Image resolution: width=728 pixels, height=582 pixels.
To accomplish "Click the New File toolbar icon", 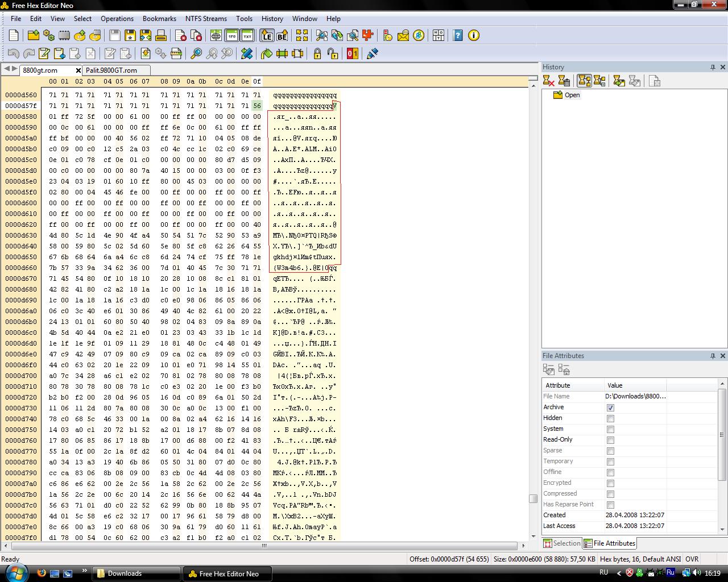I will [x=14, y=36].
